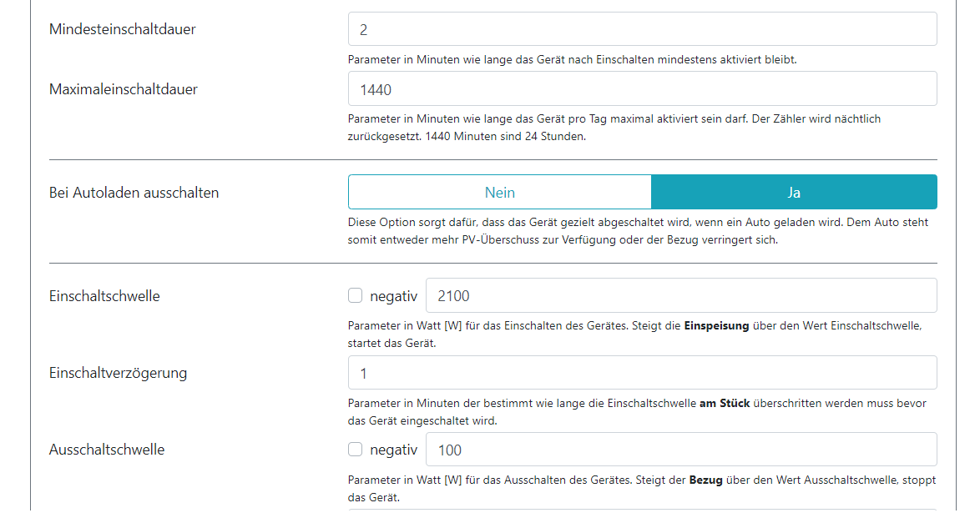Enable negativ checkbox for Einschaltschwelle
Viewport: 980px width, 528px height.
pos(356,295)
